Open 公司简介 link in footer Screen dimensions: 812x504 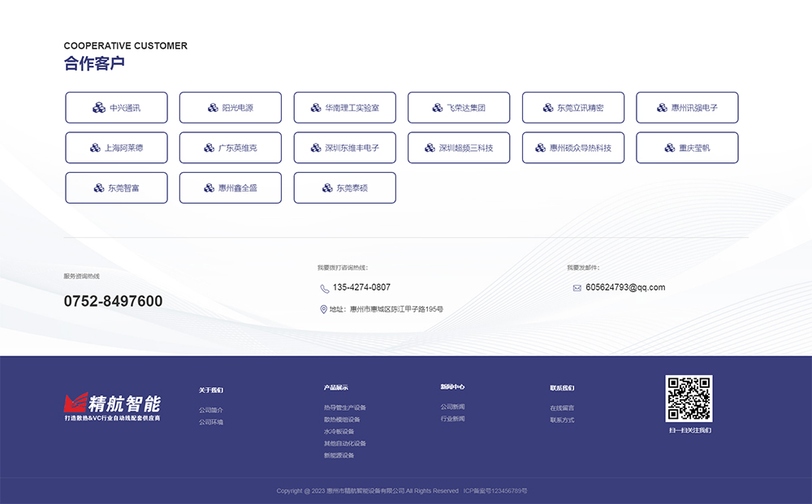coord(211,411)
